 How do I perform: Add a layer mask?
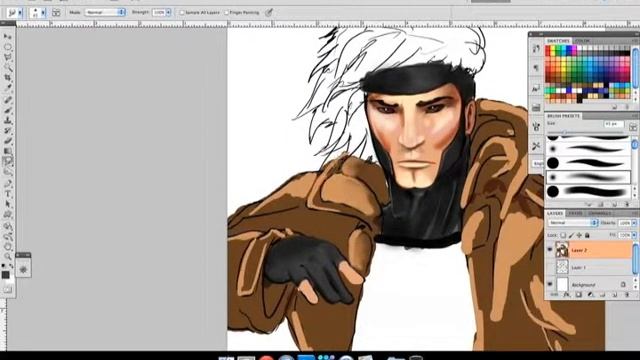(x=578, y=295)
